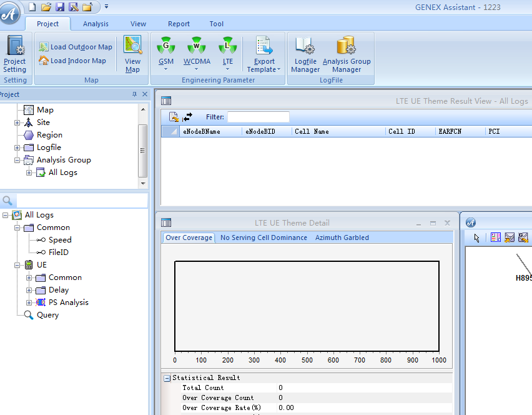Click the search field in the navigator
This screenshot has width=532, height=415.
82,201
